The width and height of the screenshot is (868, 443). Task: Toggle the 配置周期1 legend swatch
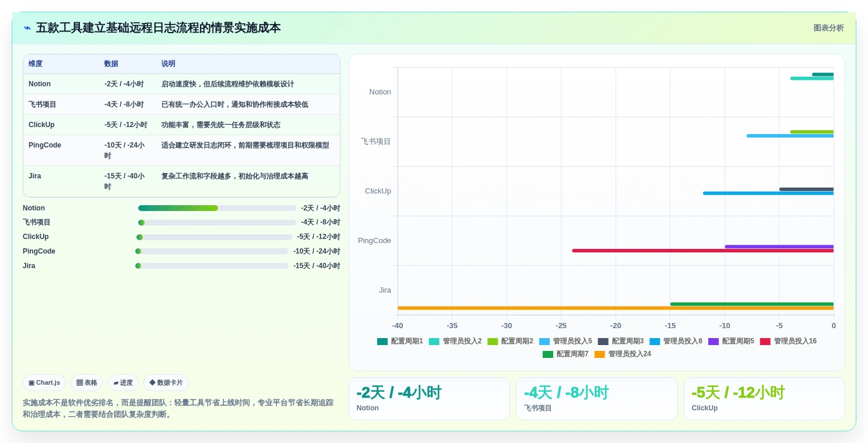382,342
